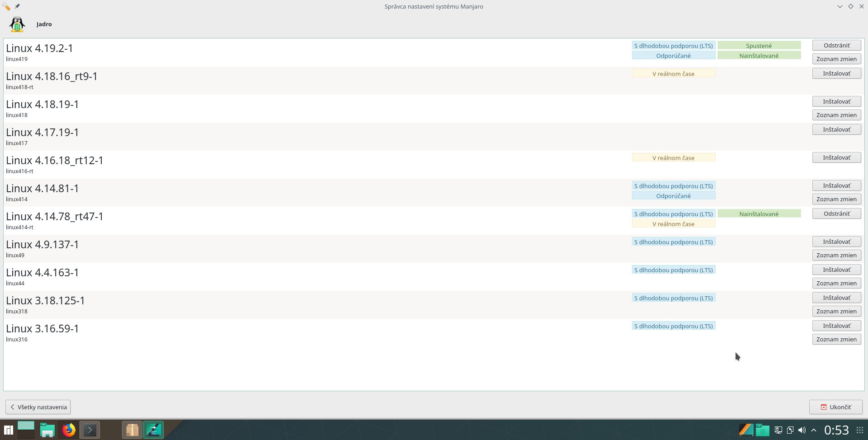868x440 pixels.
Task: Launch the file manager from taskbar
Action: [47, 430]
